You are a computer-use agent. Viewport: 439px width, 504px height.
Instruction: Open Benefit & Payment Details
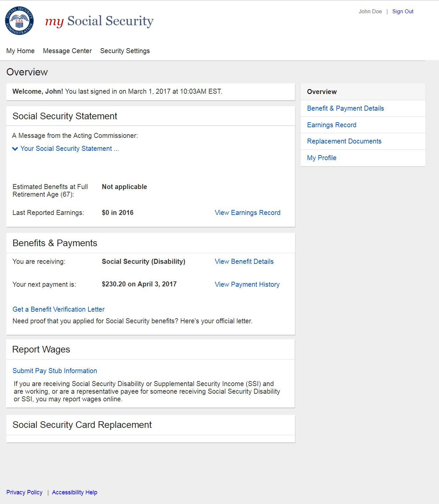click(345, 108)
